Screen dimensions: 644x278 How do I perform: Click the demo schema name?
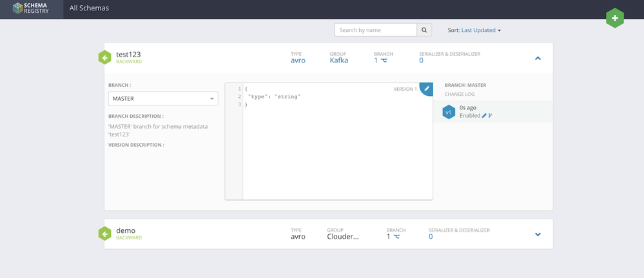pyautogui.click(x=126, y=230)
